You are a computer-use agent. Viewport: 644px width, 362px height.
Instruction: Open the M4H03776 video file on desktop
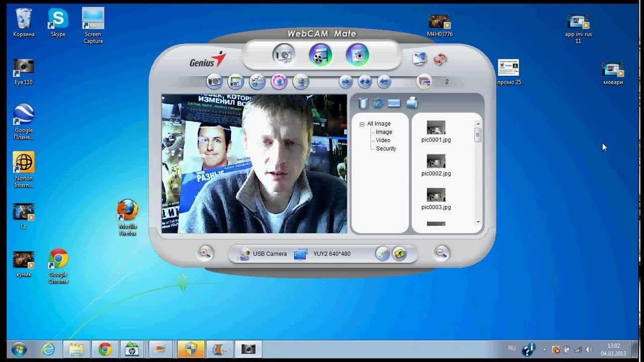(439, 26)
